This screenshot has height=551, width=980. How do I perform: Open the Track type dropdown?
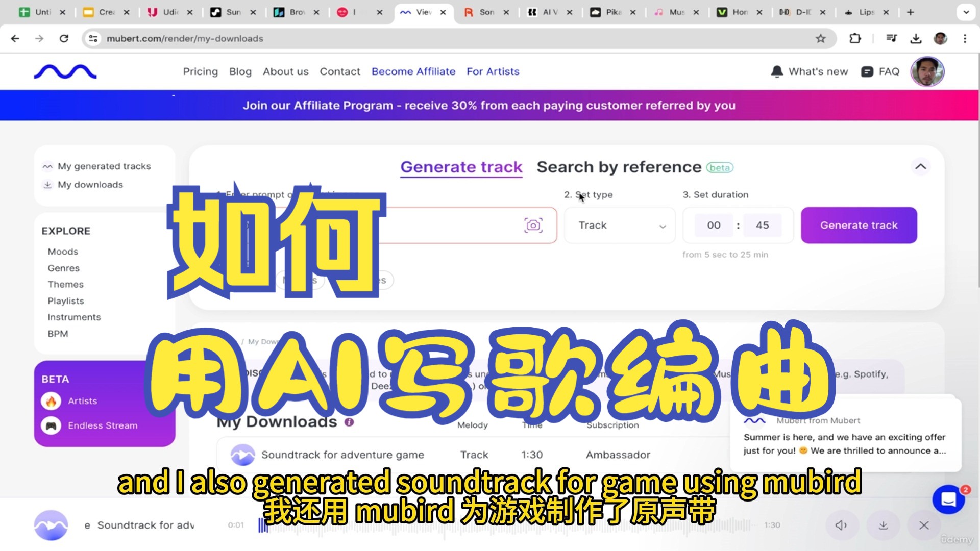pos(620,225)
